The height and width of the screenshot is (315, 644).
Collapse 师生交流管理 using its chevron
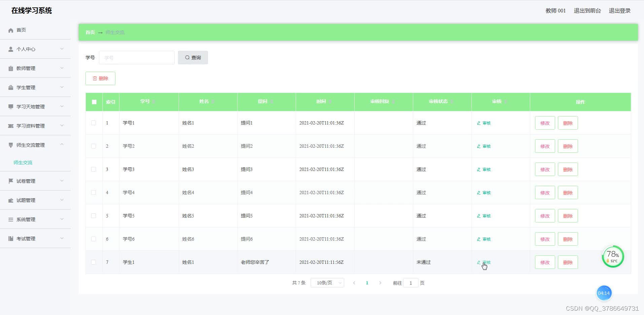click(62, 144)
